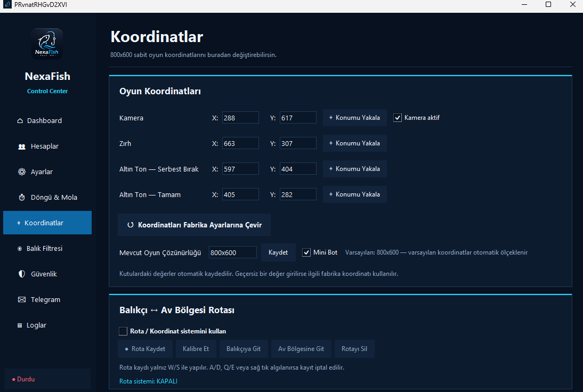Click the reset icon on the factory settings button
The width and height of the screenshot is (583, 392).
[131, 225]
